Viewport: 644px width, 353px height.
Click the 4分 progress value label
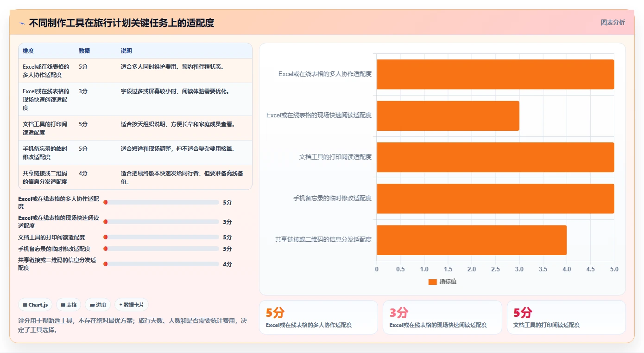227,264
